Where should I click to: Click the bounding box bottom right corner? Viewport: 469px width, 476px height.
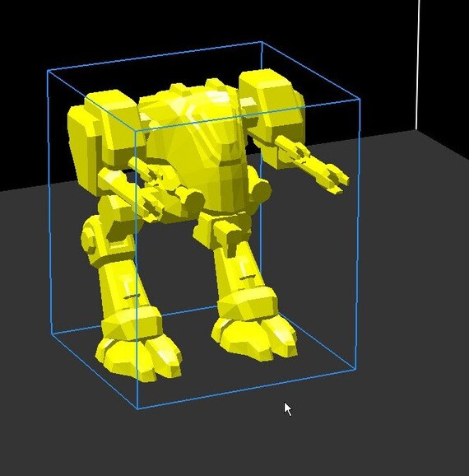coord(355,370)
